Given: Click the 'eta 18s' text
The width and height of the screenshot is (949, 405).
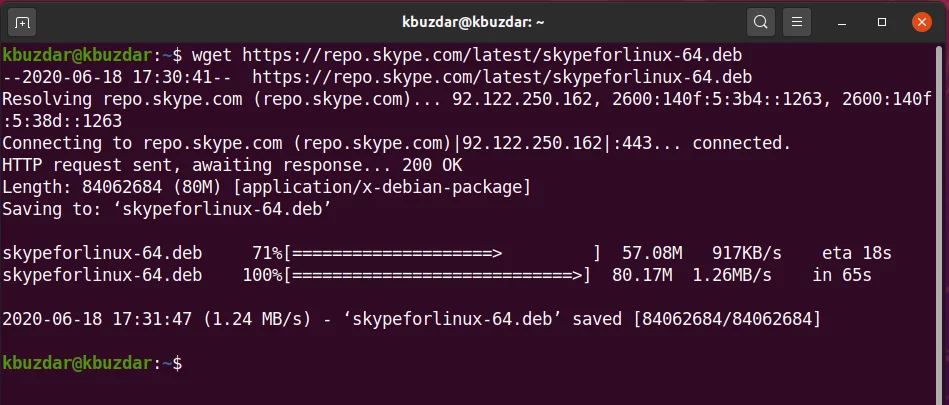Looking at the screenshot, I should (856, 253).
